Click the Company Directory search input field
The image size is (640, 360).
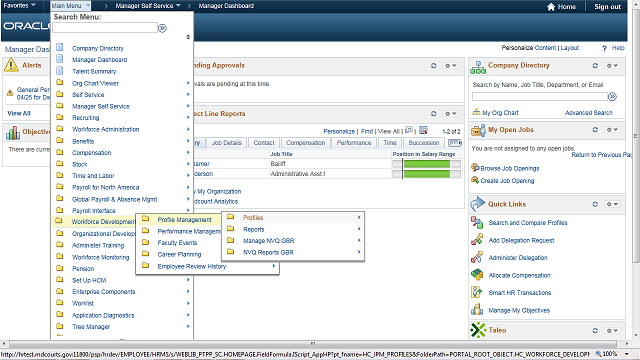(x=540, y=97)
